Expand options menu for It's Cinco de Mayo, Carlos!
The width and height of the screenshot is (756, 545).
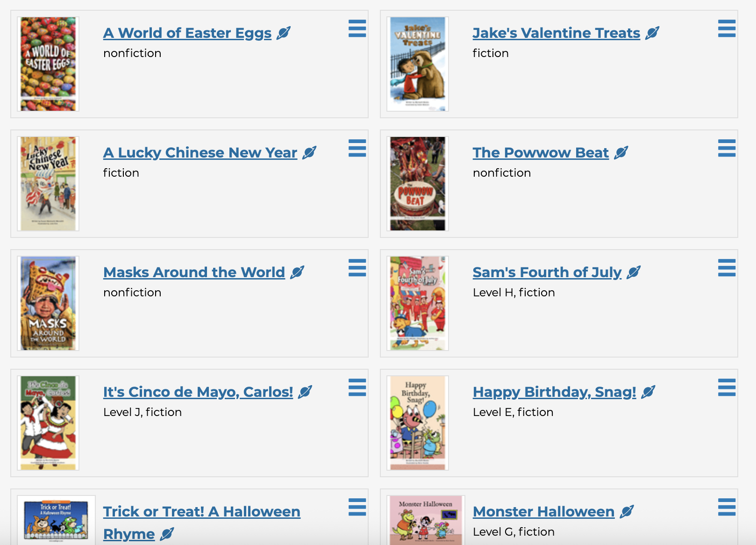(357, 387)
